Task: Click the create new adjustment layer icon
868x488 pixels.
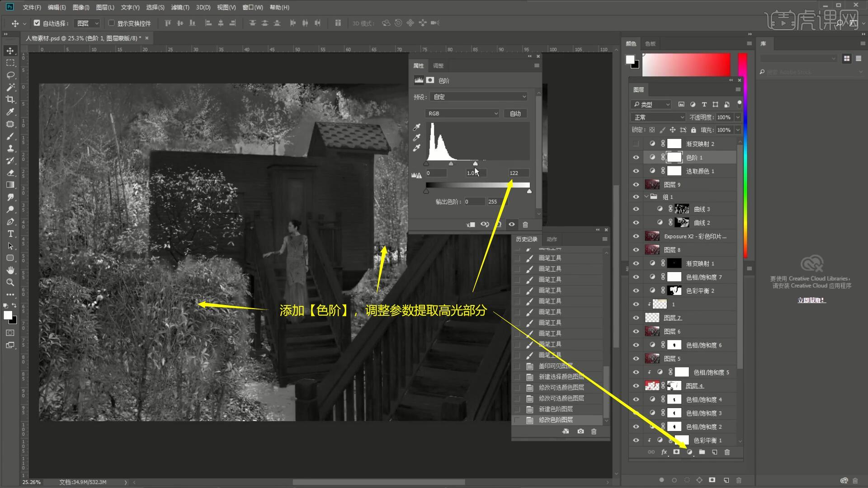Action: click(x=689, y=452)
